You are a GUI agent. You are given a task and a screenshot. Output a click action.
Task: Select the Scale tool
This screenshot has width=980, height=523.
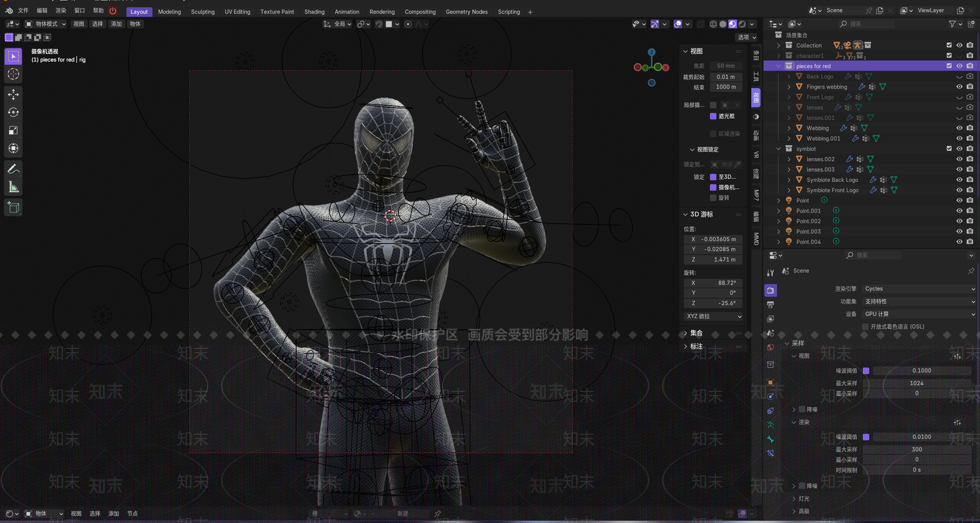[13, 130]
